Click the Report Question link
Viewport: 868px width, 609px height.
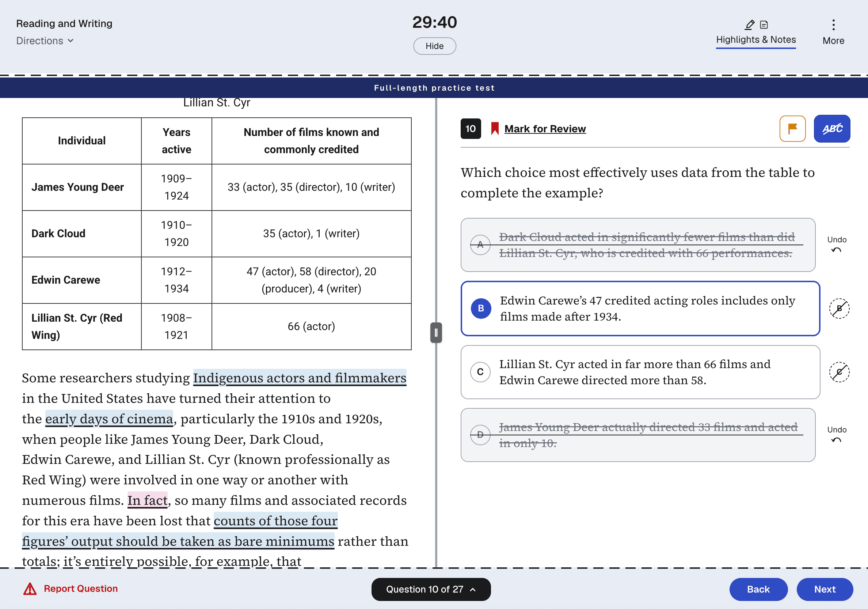point(80,589)
